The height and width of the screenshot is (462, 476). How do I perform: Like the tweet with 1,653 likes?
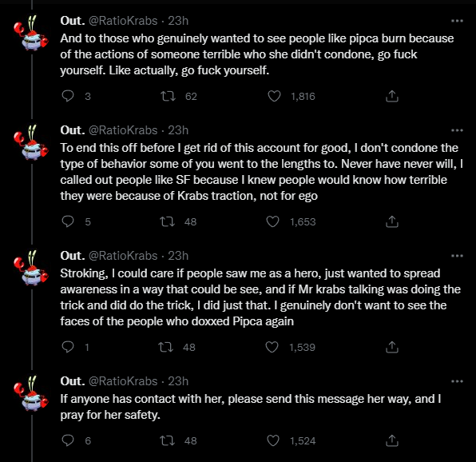(272, 221)
